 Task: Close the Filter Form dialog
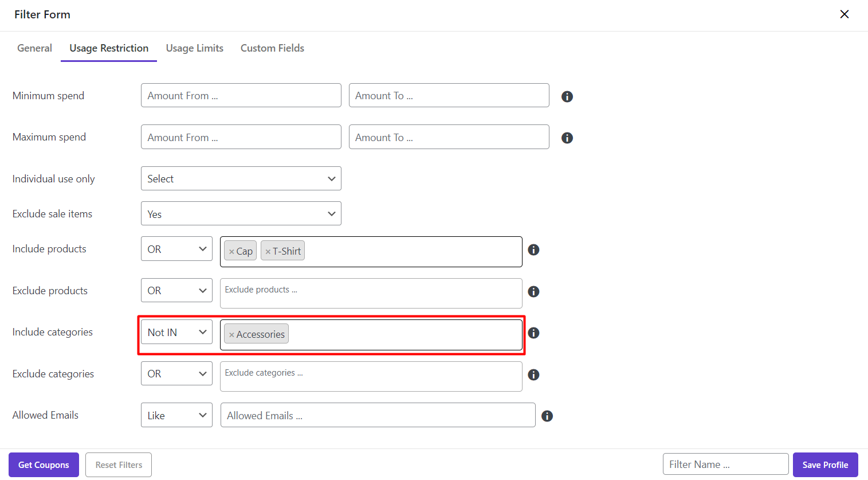pos(844,14)
